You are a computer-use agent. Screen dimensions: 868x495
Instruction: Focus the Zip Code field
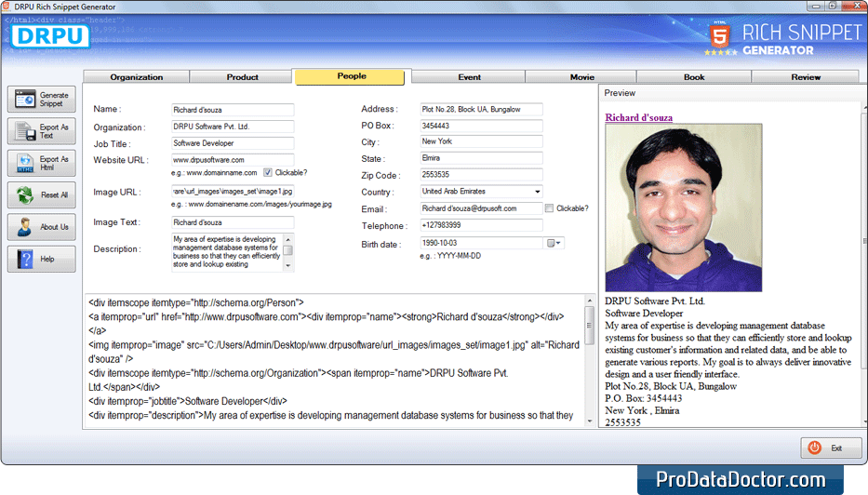[481, 175]
